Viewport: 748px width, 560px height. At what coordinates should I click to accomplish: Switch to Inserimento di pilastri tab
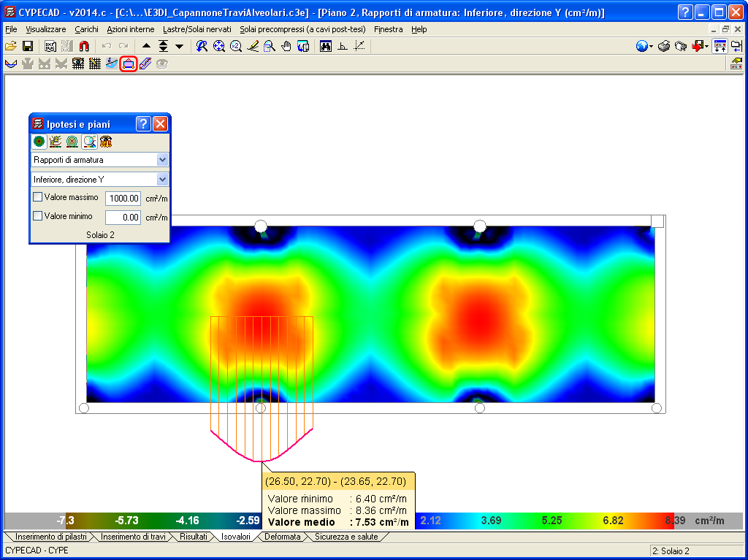click(50, 537)
